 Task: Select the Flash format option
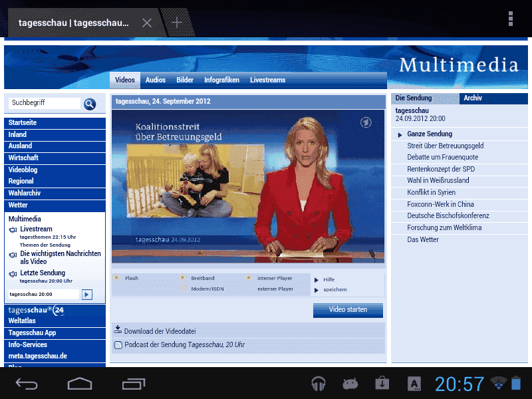(116, 278)
